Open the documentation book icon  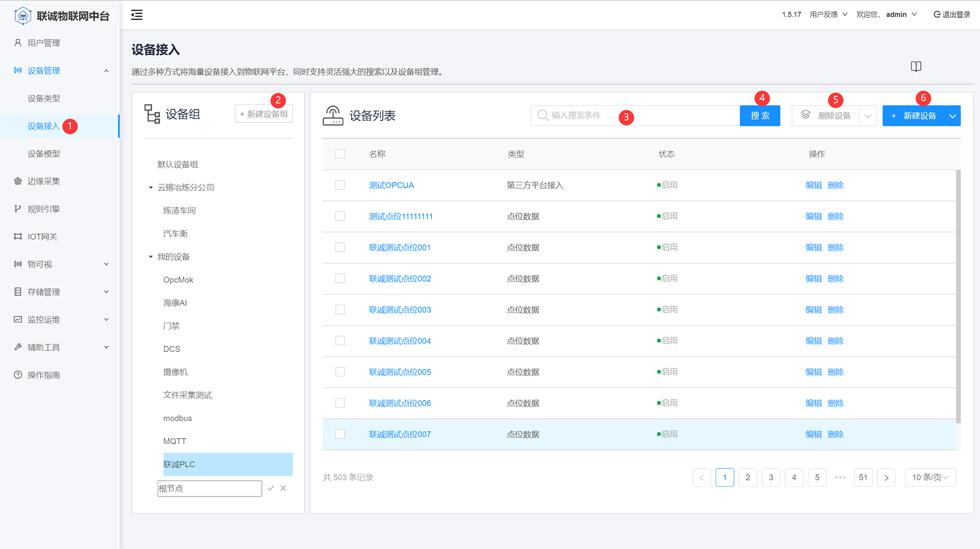pyautogui.click(x=916, y=66)
